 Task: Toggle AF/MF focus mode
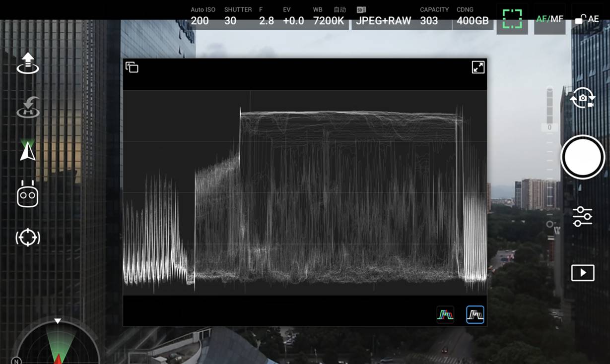[549, 19]
